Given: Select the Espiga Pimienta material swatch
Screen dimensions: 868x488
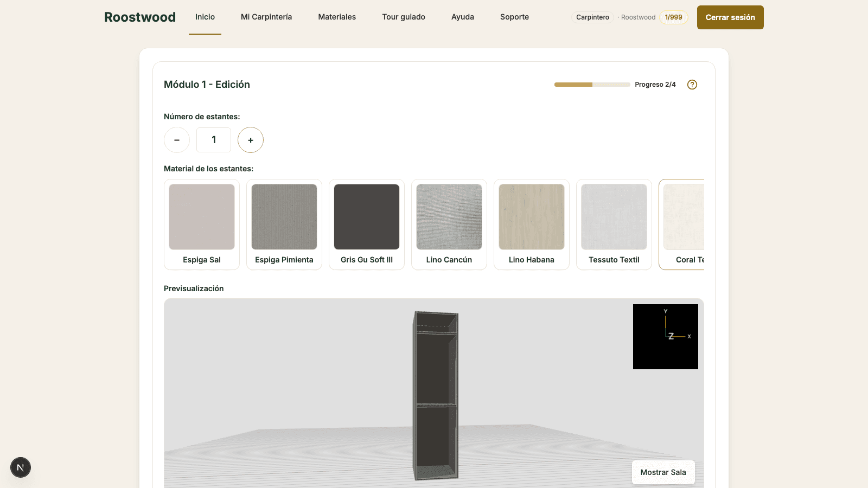Looking at the screenshot, I should [284, 224].
